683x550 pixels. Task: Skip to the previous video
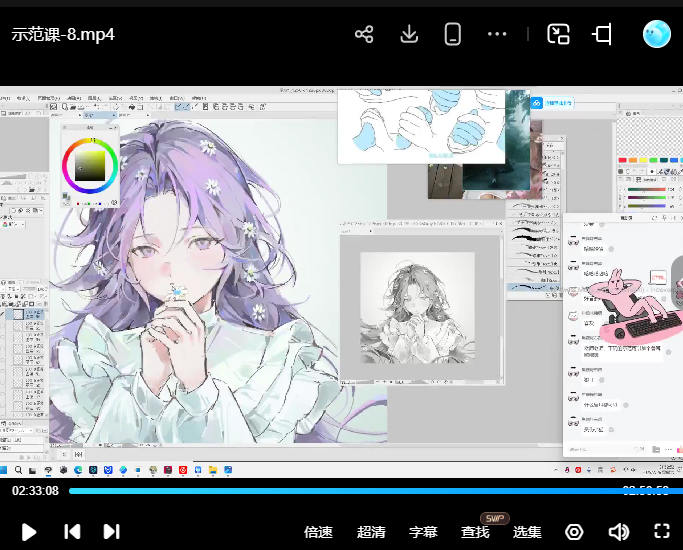(72, 532)
